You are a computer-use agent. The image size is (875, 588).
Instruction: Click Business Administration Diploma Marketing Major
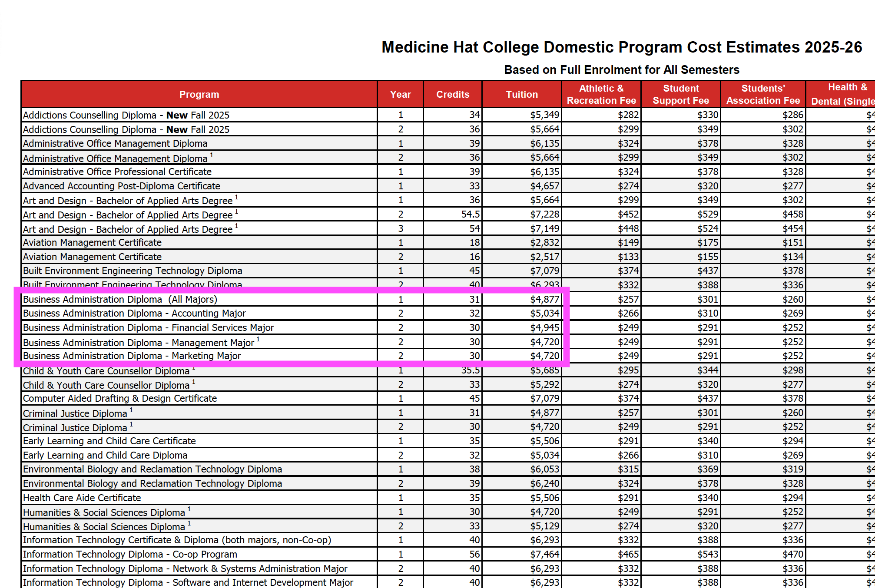tap(132, 356)
